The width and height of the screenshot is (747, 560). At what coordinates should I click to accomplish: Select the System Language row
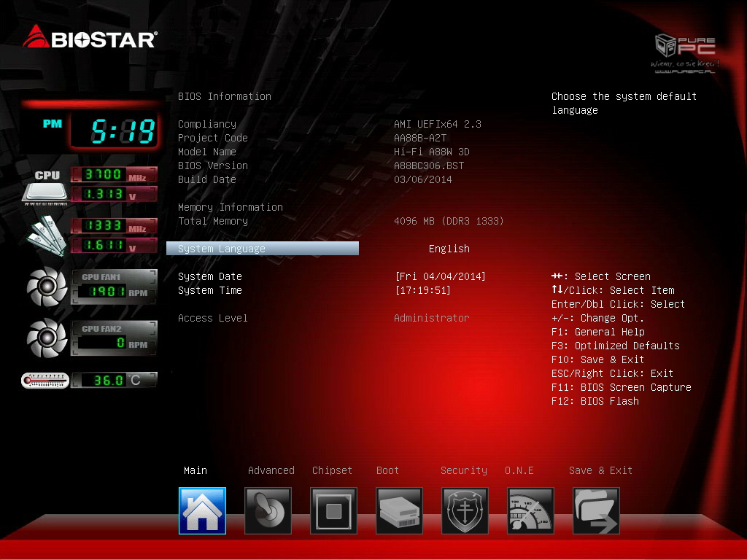point(263,249)
